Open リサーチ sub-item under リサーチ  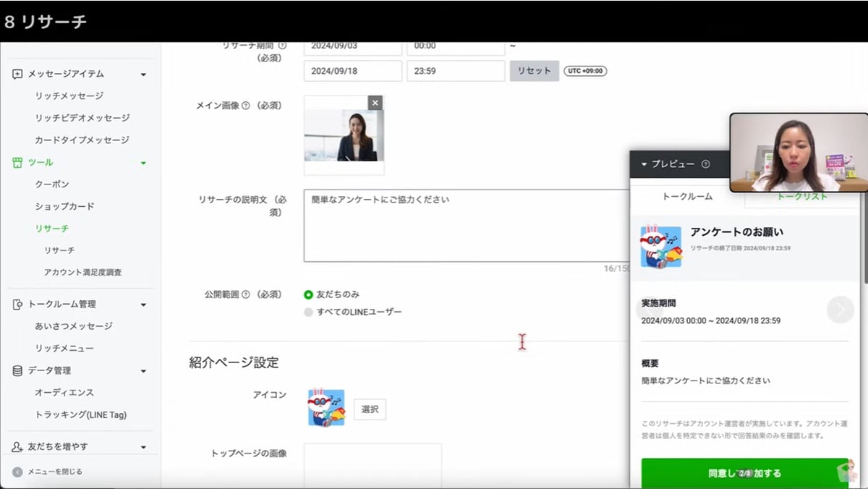point(59,250)
